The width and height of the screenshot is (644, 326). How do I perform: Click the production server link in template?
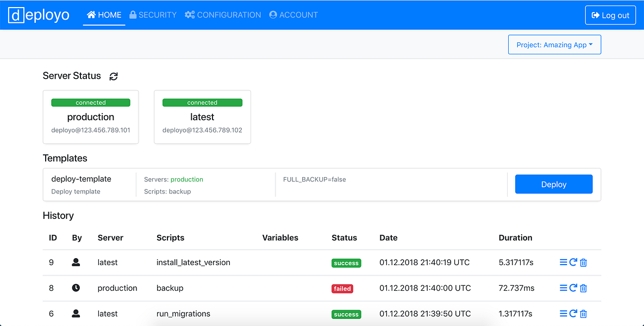[187, 179]
